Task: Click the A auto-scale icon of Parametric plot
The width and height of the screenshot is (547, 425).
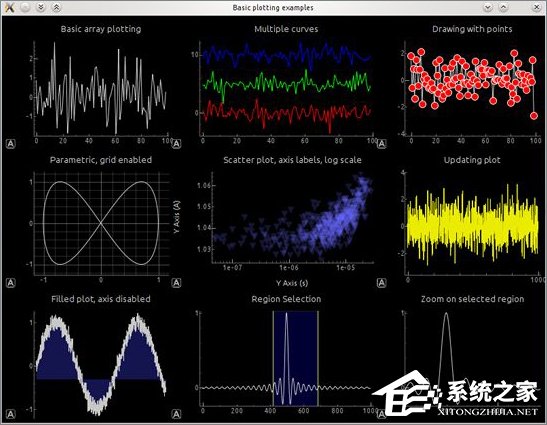Action: 11,283
